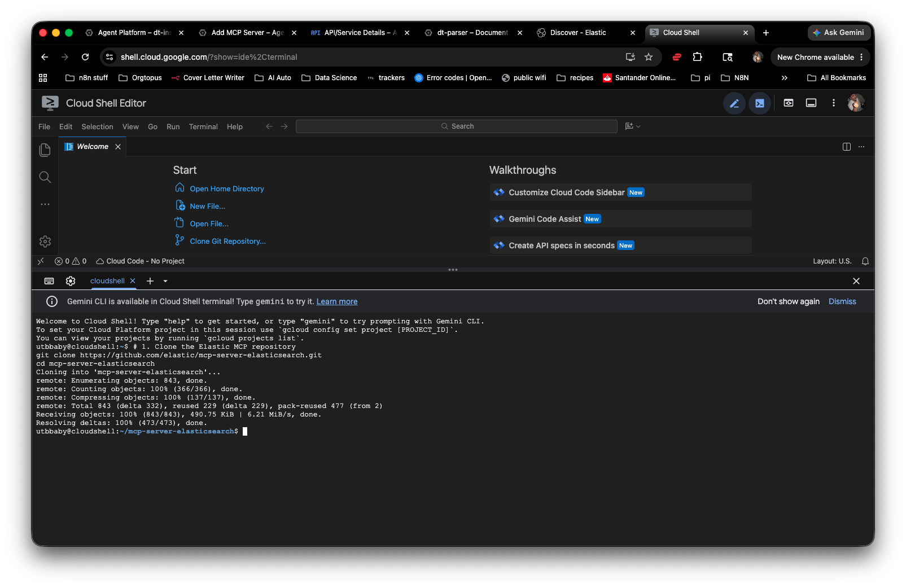Click the Chrome address bar URL
The width and height of the screenshot is (906, 588).
(x=209, y=57)
